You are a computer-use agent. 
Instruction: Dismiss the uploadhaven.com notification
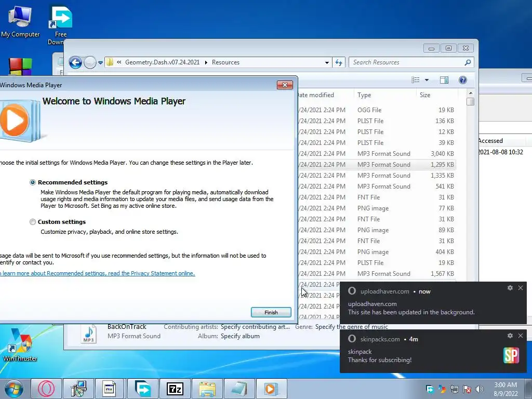point(521,288)
